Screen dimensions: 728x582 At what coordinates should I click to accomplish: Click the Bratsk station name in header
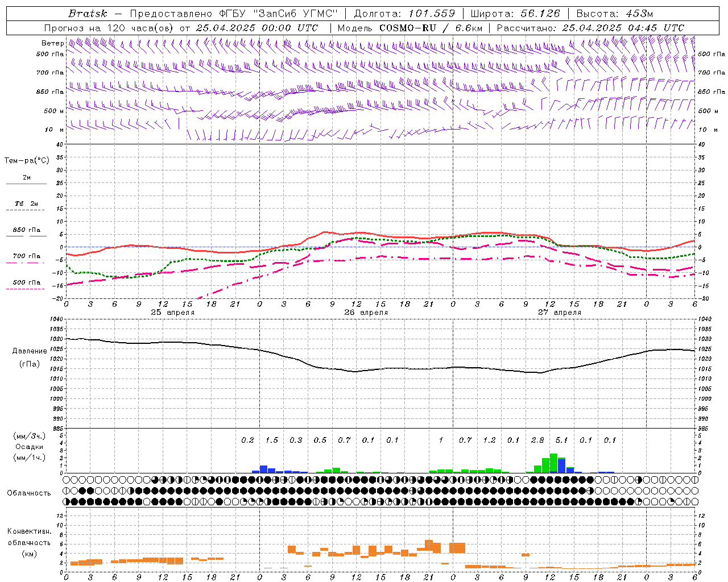click(88, 14)
